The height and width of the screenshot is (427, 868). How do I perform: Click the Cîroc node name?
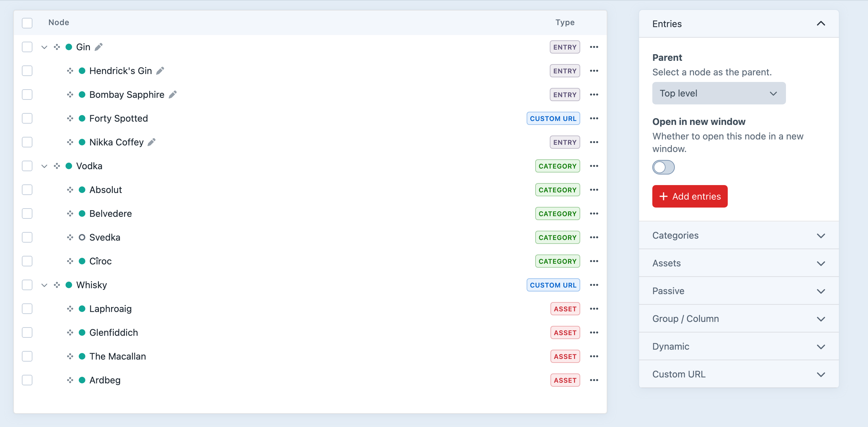pos(100,261)
